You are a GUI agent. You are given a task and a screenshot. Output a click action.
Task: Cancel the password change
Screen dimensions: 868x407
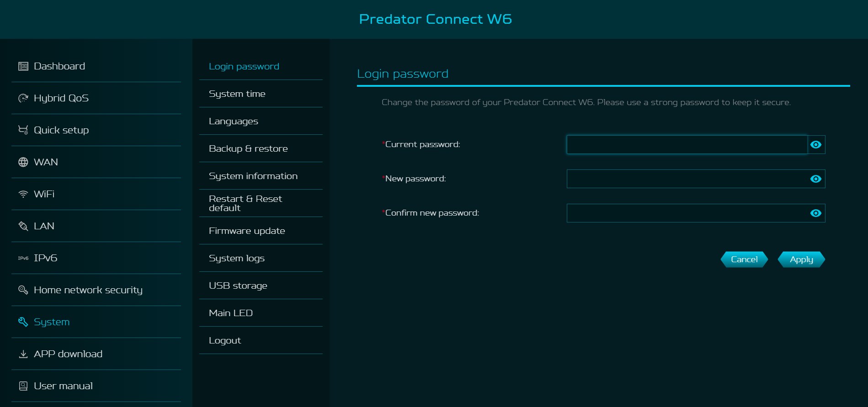(744, 259)
